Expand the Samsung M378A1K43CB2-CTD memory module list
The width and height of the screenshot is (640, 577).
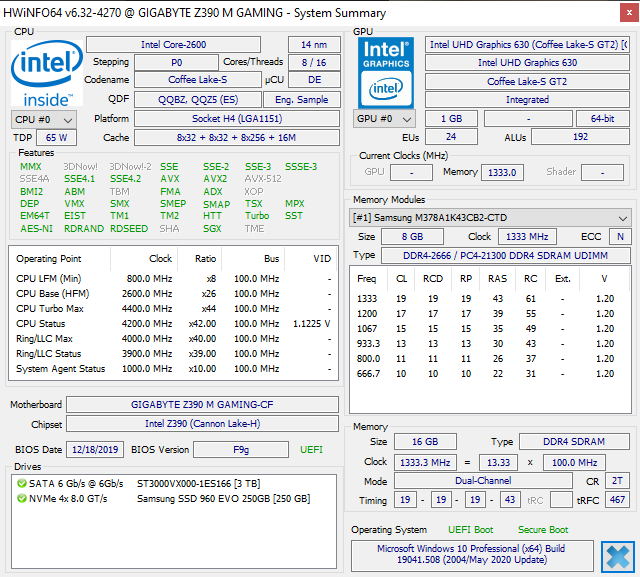[x=623, y=218]
